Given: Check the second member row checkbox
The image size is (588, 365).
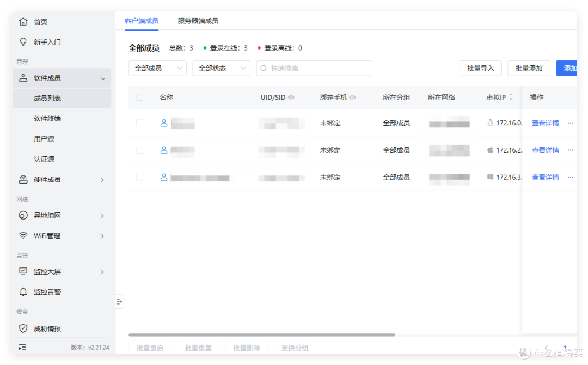Looking at the screenshot, I should pyautogui.click(x=140, y=150).
